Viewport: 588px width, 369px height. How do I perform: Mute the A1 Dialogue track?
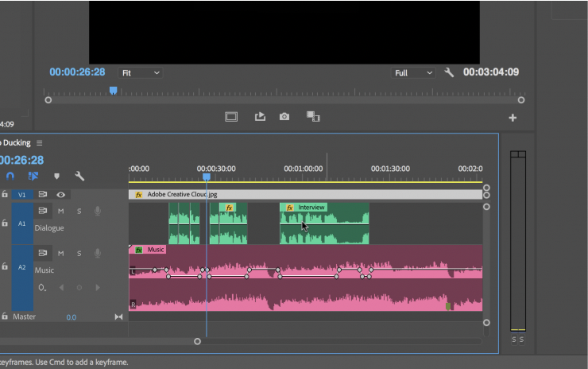click(60, 212)
